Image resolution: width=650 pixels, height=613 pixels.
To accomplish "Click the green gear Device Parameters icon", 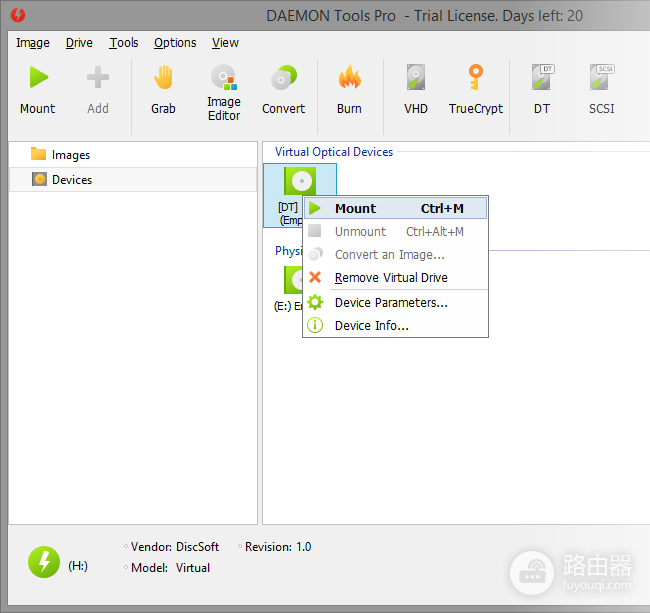I will click(x=315, y=302).
